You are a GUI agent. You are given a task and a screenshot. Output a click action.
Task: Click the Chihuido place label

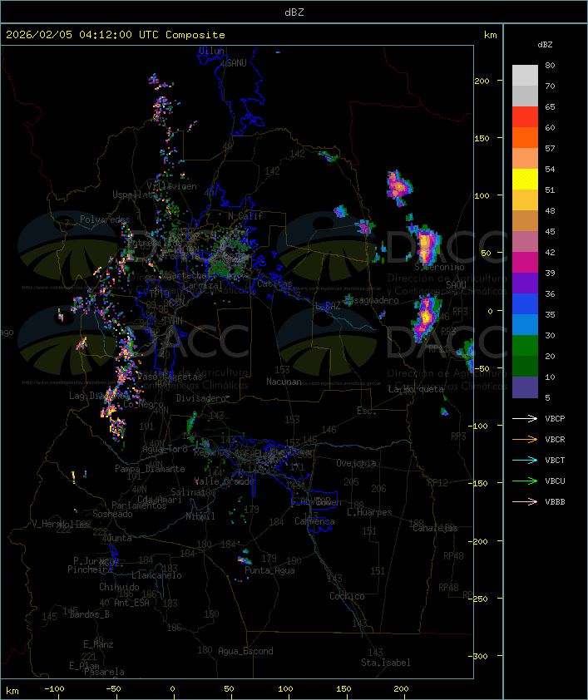[x=119, y=587]
